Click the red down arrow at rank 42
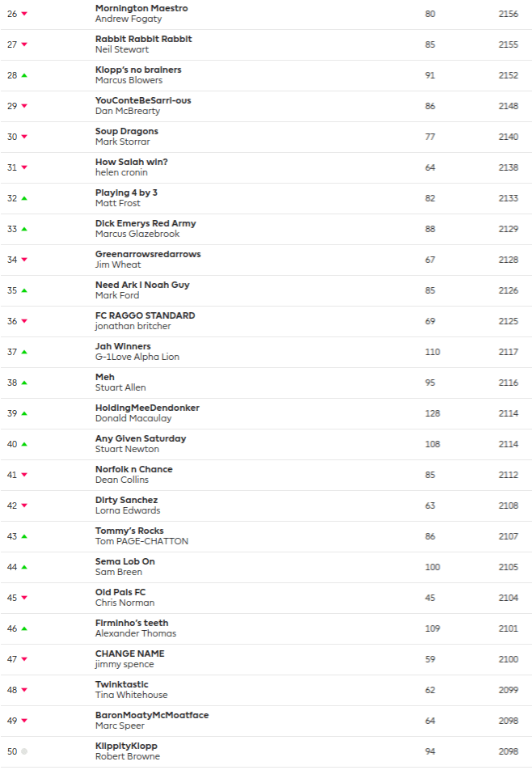 coord(24,506)
